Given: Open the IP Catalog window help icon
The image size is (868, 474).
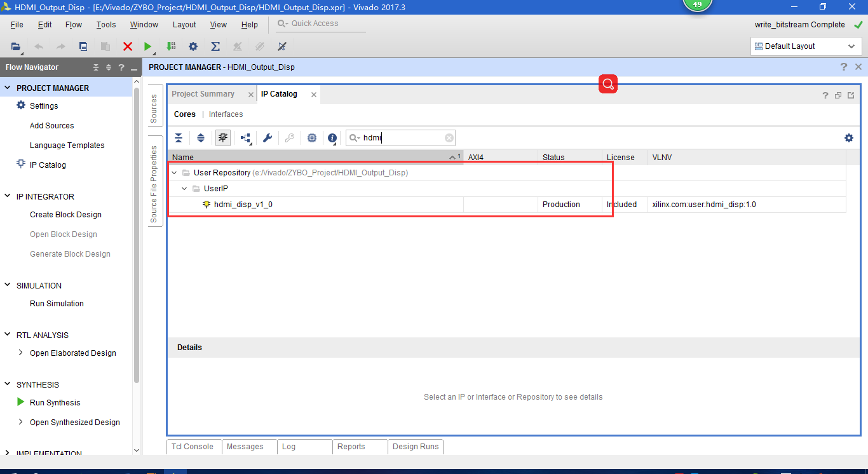Looking at the screenshot, I should click(825, 95).
